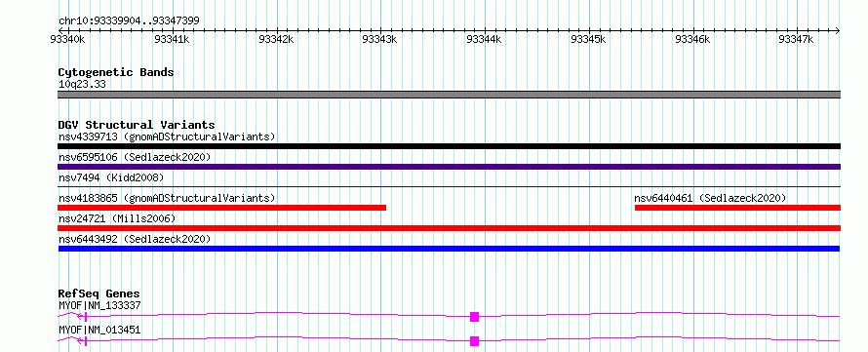Image resolution: width=868 pixels, height=352 pixels.
Task: Open variant label nsv4339713 (gnomADStructuralVariants)
Action: [167, 137]
